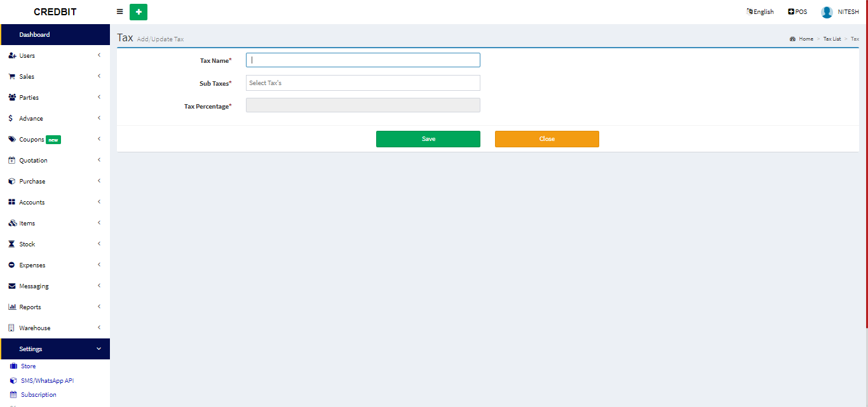Click the Expenses minus-circle icon
The width and height of the screenshot is (868, 407).
[x=11, y=265]
